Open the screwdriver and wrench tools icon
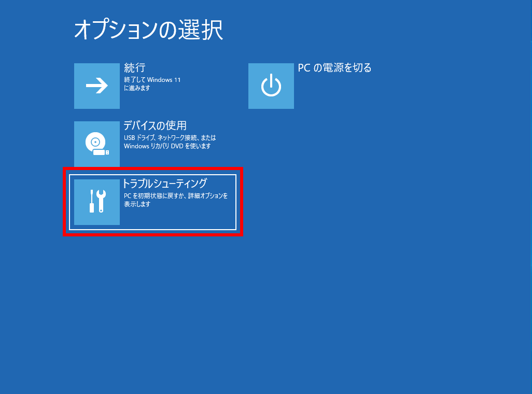 (96, 202)
